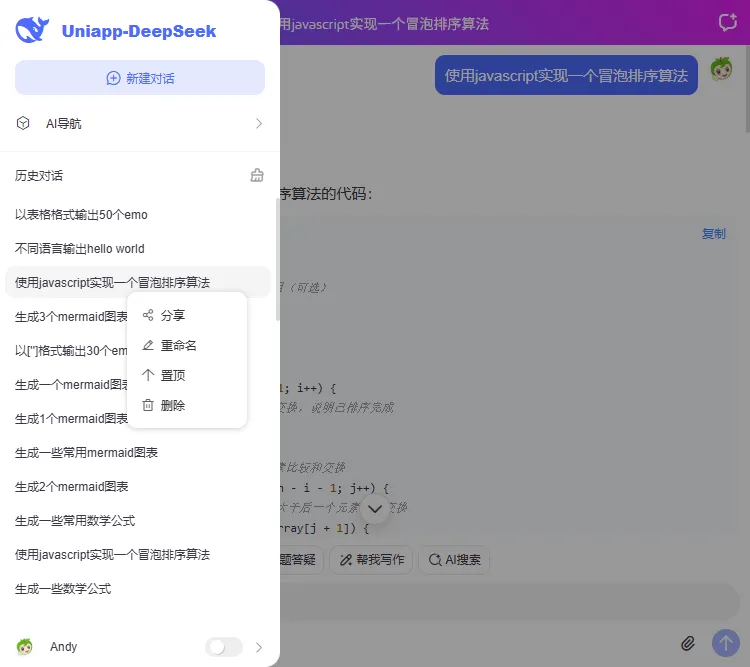This screenshot has height=667, width=750.
Task: Click the AI导航 cube icon
Action: pos(23,123)
